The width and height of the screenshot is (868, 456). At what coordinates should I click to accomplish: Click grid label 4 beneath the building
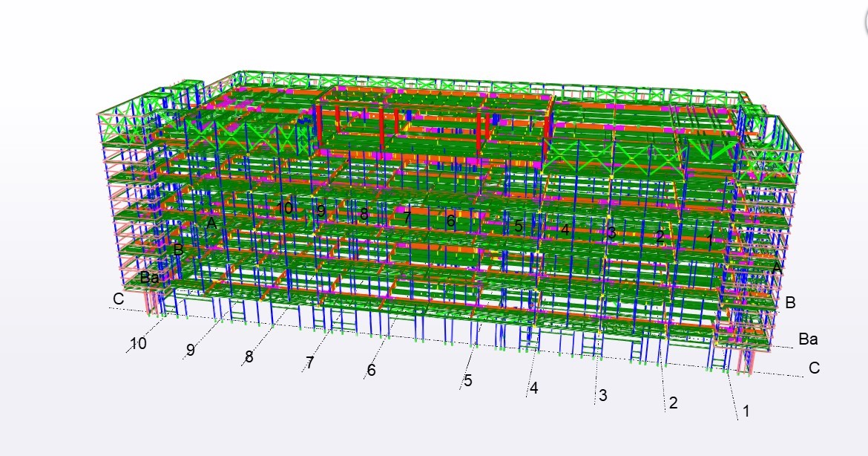tap(533, 388)
